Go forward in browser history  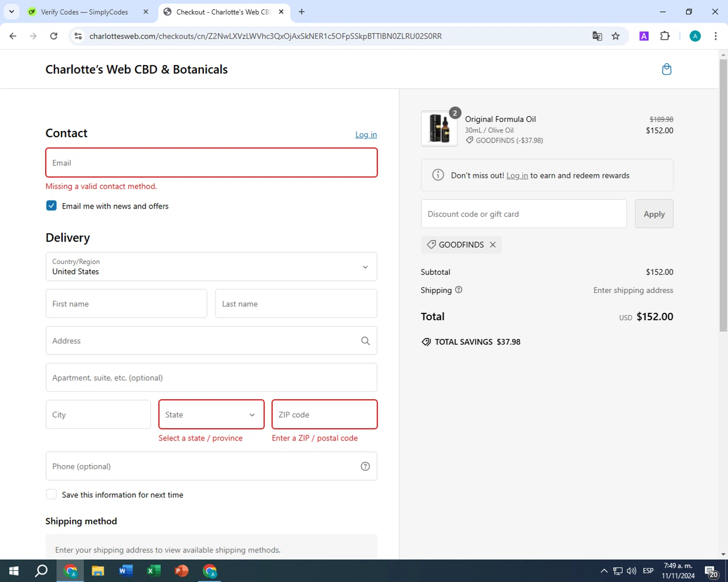tap(33, 36)
